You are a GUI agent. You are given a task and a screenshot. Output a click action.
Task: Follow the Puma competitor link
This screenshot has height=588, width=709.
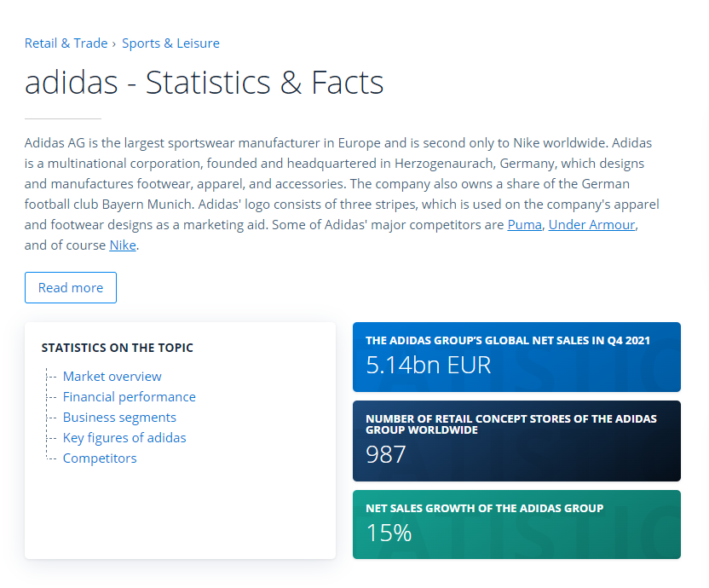(525, 225)
